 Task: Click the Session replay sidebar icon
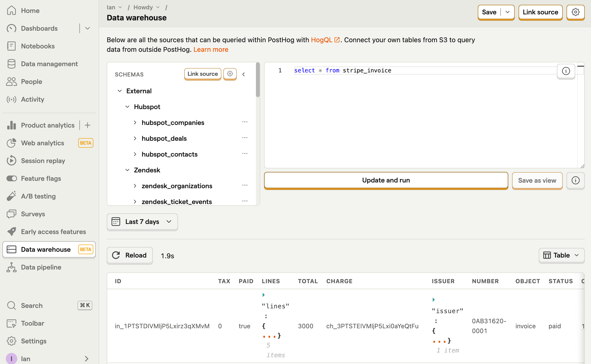pos(12,160)
